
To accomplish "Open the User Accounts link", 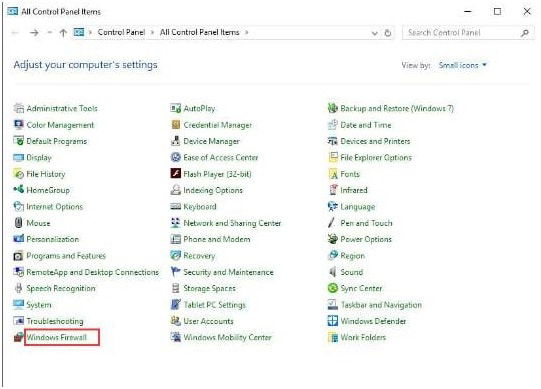I will click(x=208, y=321).
